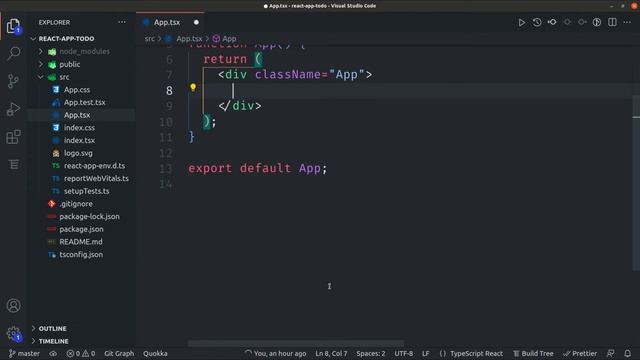Click the circular icon beside the split editor
Viewport: 640px width, 360px height.
pyautogui.click(x=597, y=22)
